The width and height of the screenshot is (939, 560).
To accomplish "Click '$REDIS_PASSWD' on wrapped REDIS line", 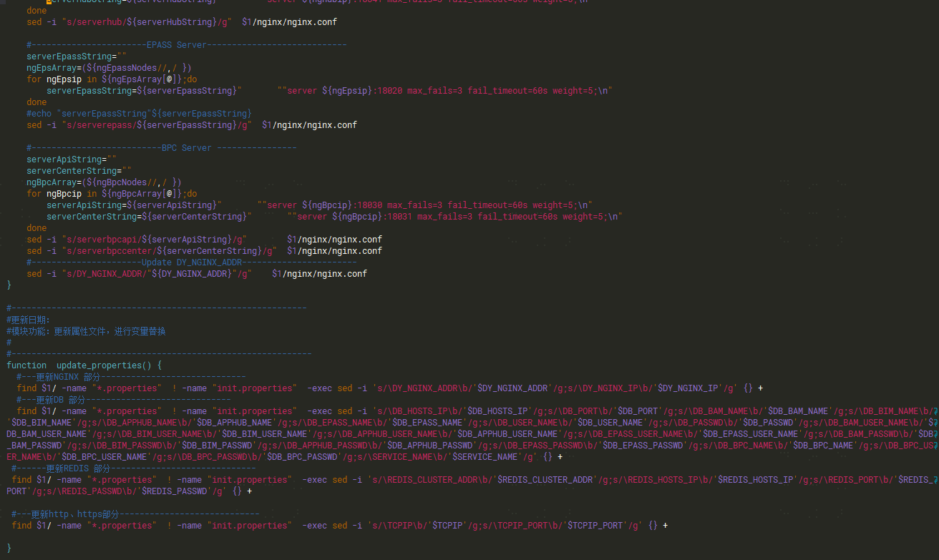I will (x=175, y=491).
